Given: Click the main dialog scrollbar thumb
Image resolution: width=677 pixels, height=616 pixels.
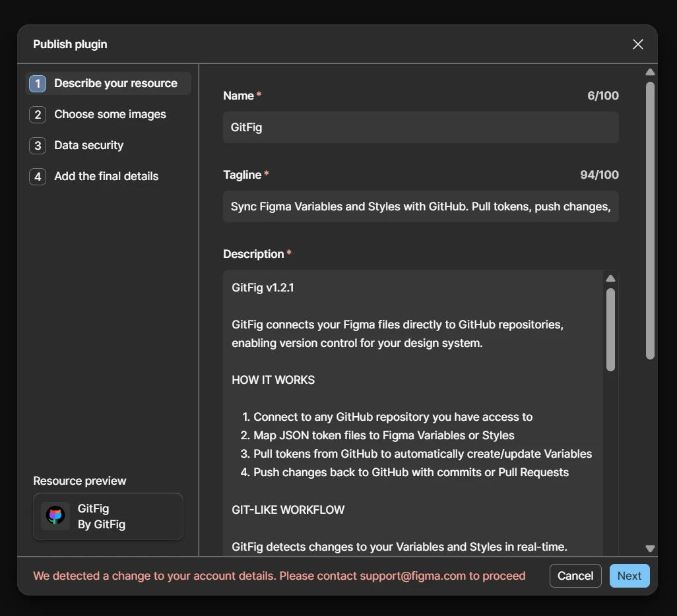Looking at the screenshot, I should click(650, 220).
